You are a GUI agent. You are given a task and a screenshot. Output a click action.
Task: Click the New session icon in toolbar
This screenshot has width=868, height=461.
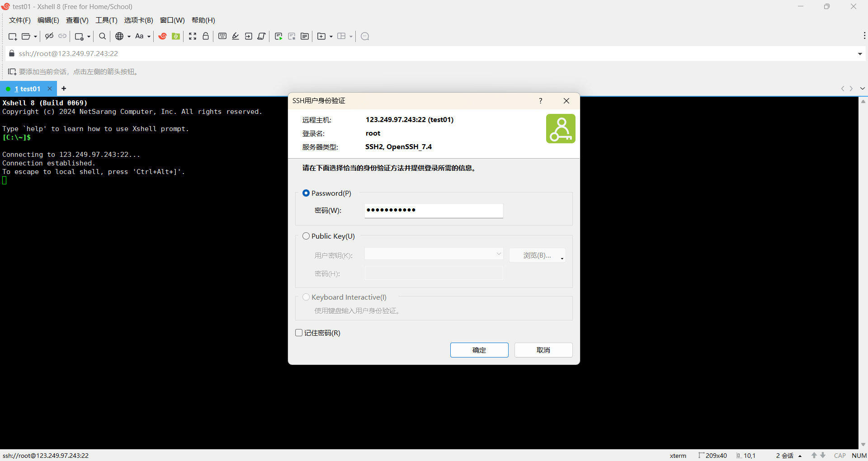click(x=13, y=36)
